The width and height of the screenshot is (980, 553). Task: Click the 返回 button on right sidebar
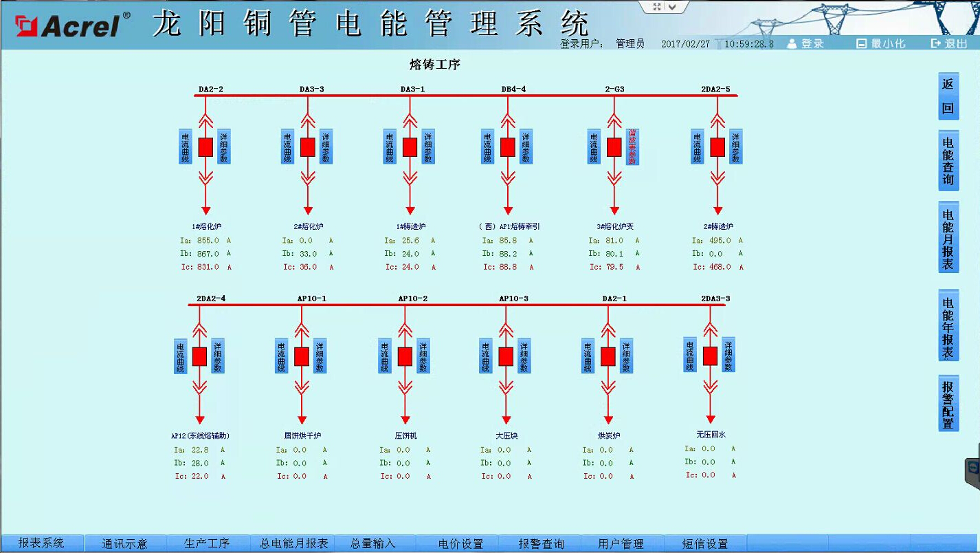[x=948, y=96]
